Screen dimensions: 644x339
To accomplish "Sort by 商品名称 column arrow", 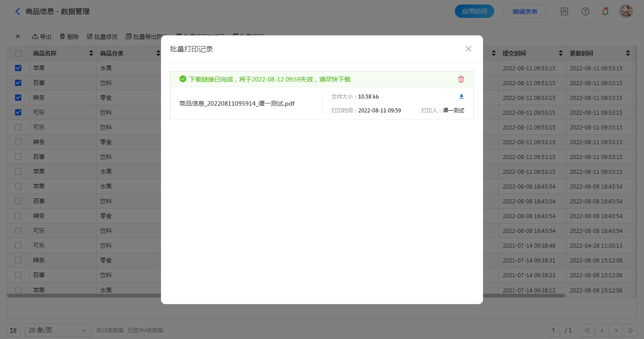I will point(91,54).
